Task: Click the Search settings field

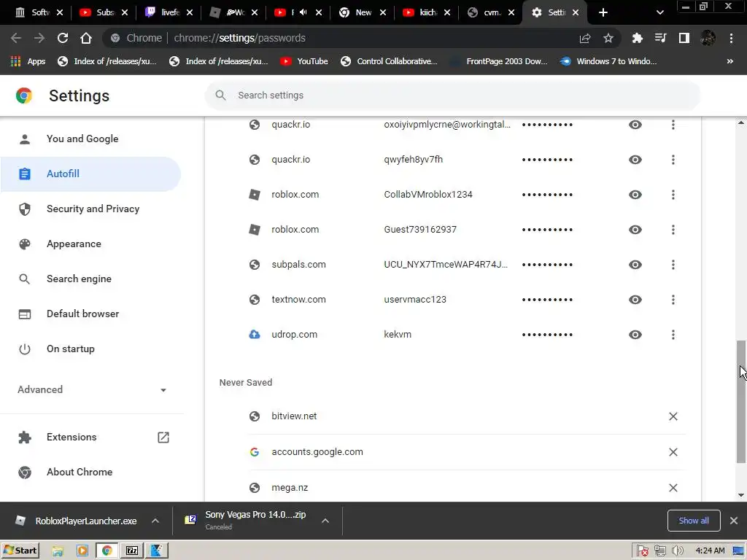Action: coord(452,96)
